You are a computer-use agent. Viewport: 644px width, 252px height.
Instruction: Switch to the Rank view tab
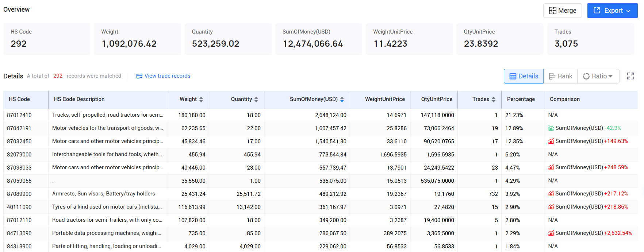tap(560, 76)
